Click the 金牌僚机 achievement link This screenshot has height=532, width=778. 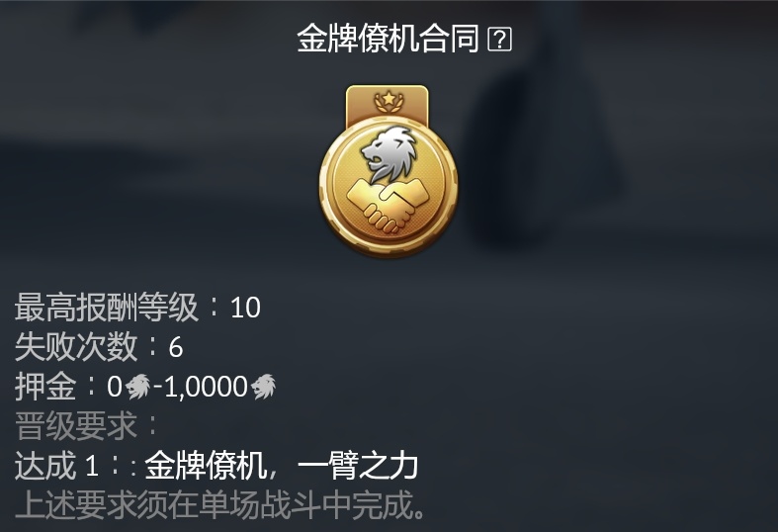pos(206,466)
